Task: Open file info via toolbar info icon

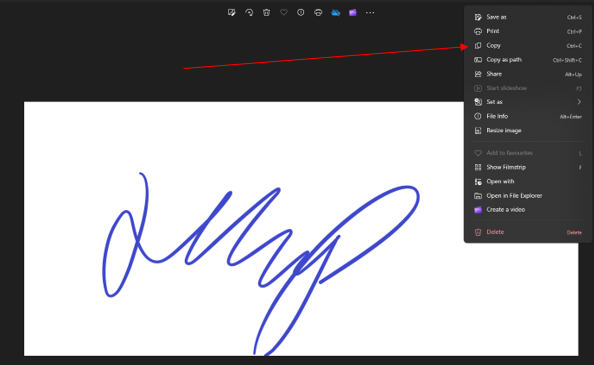Action: tap(300, 12)
